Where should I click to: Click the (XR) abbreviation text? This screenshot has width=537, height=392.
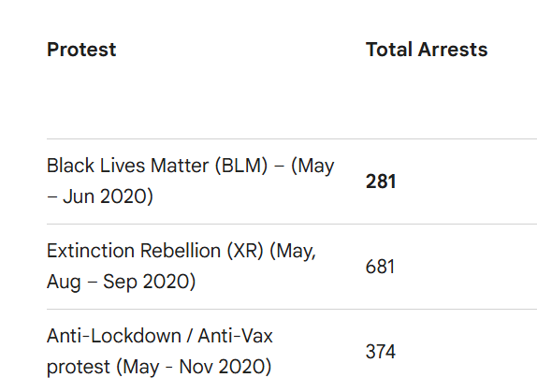tap(245, 251)
